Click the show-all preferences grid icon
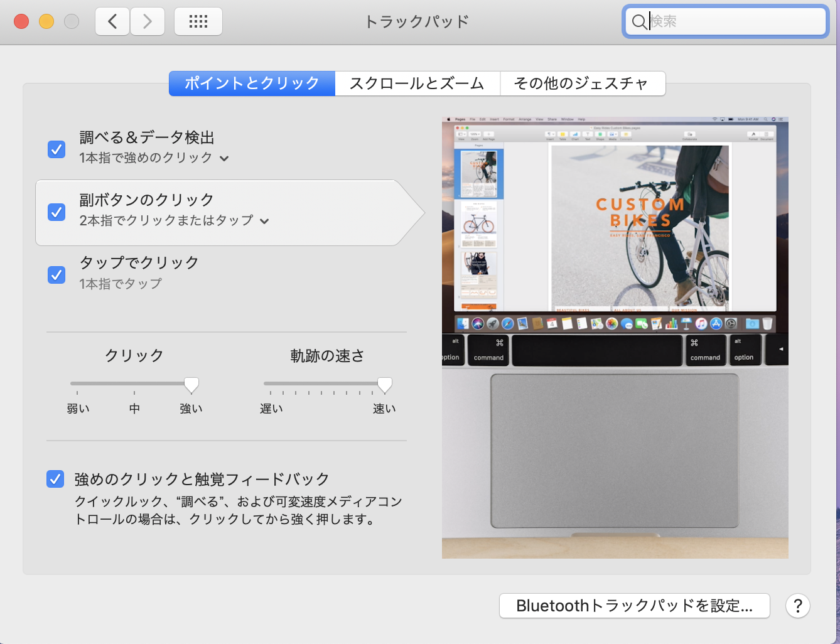The width and height of the screenshot is (840, 644). tap(198, 21)
